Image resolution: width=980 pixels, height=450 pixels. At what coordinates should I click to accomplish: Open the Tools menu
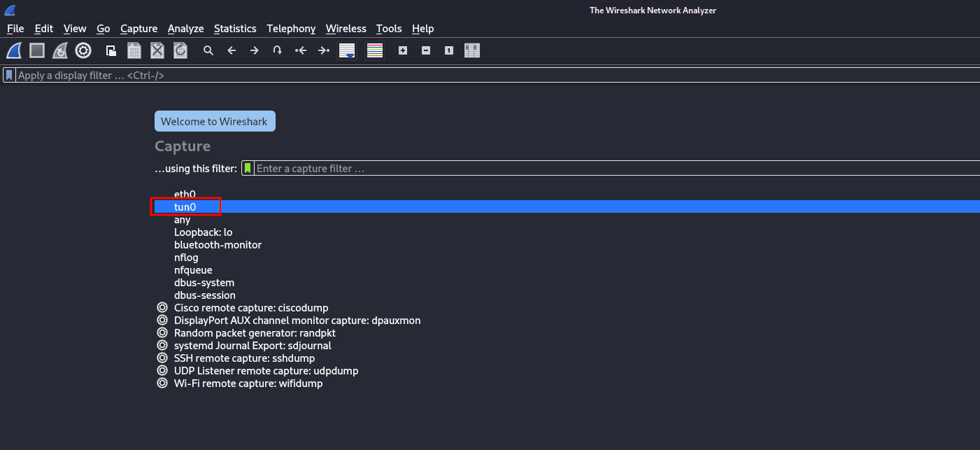pyautogui.click(x=389, y=29)
